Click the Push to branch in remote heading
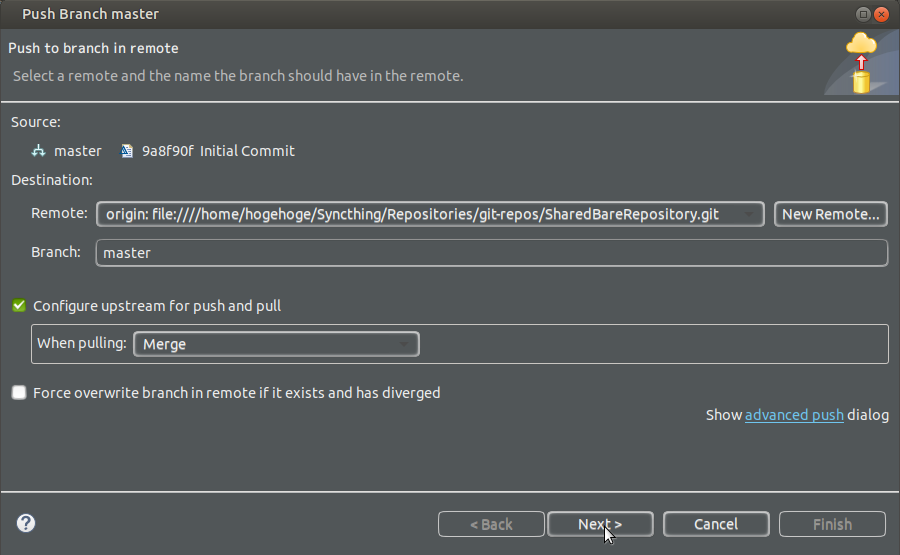900x555 pixels. point(93,48)
